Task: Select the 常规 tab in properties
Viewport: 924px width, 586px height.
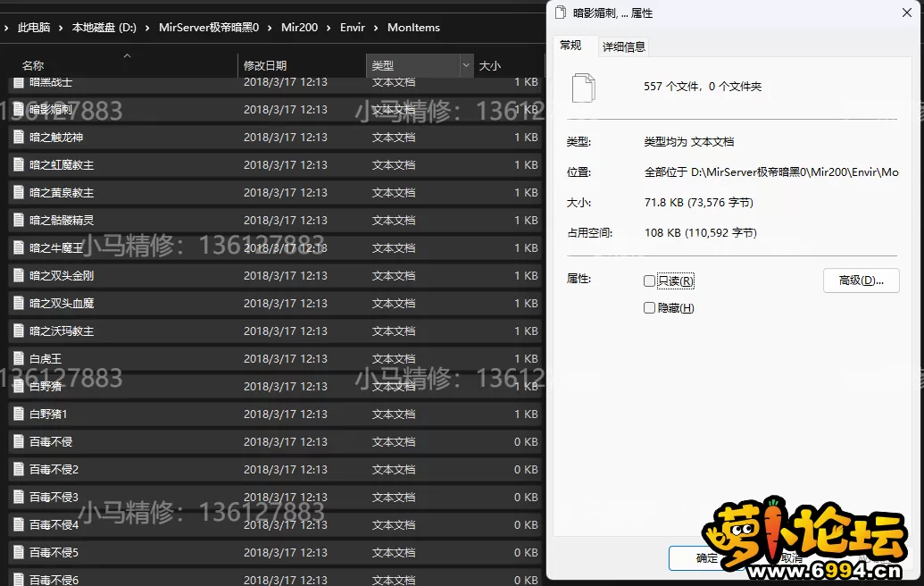Action: pyautogui.click(x=570, y=46)
